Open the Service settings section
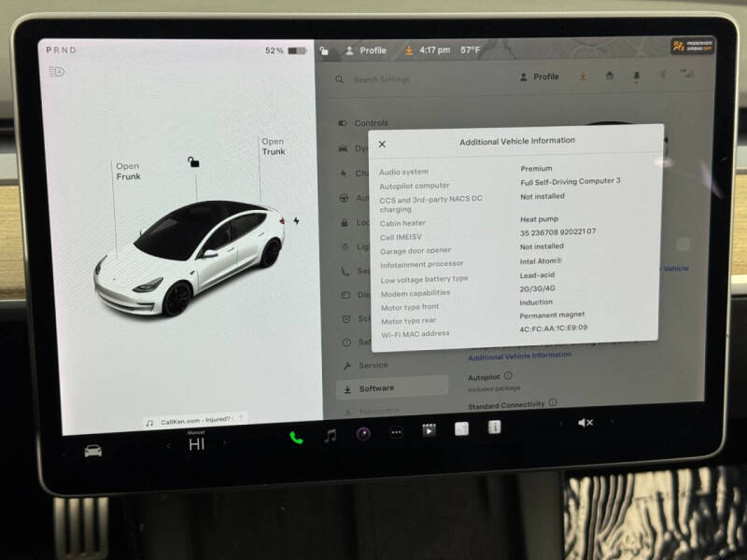 pyautogui.click(x=369, y=365)
